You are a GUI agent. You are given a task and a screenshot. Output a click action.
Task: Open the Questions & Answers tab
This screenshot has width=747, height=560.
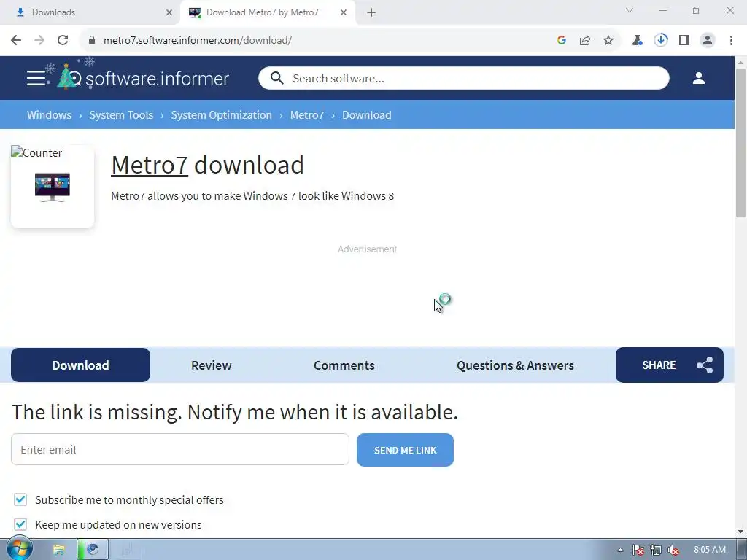pos(515,365)
